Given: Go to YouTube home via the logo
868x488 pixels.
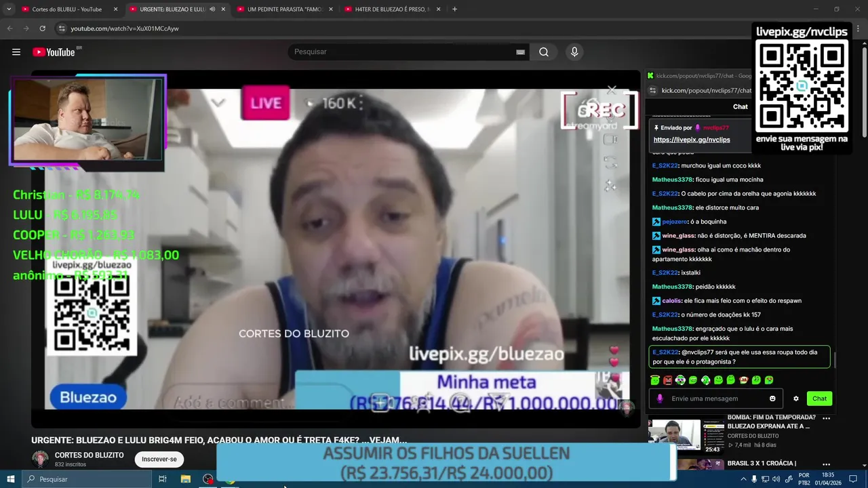Looking at the screenshot, I should click(54, 52).
